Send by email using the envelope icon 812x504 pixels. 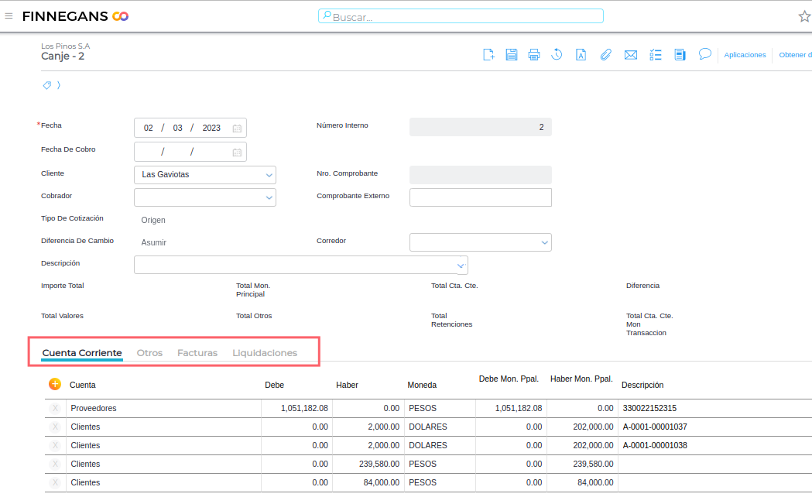631,54
